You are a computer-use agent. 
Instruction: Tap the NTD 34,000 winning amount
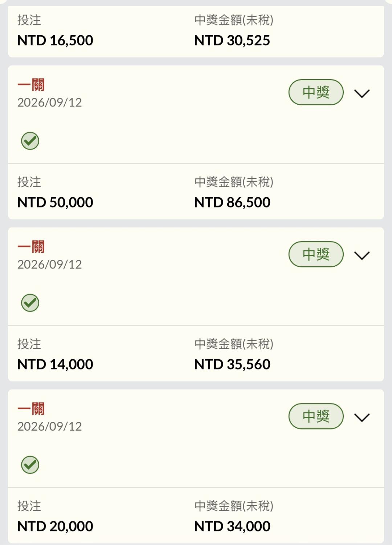[232, 526]
